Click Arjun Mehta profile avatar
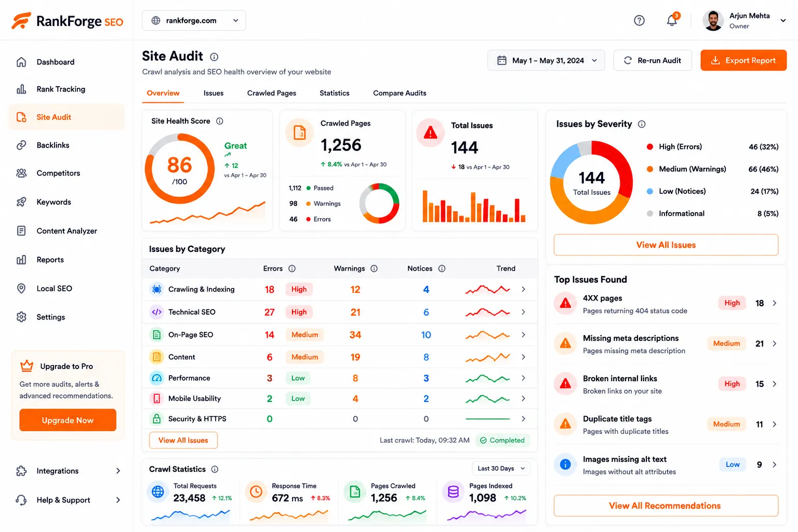This screenshot has width=798, height=532. pyautogui.click(x=713, y=21)
